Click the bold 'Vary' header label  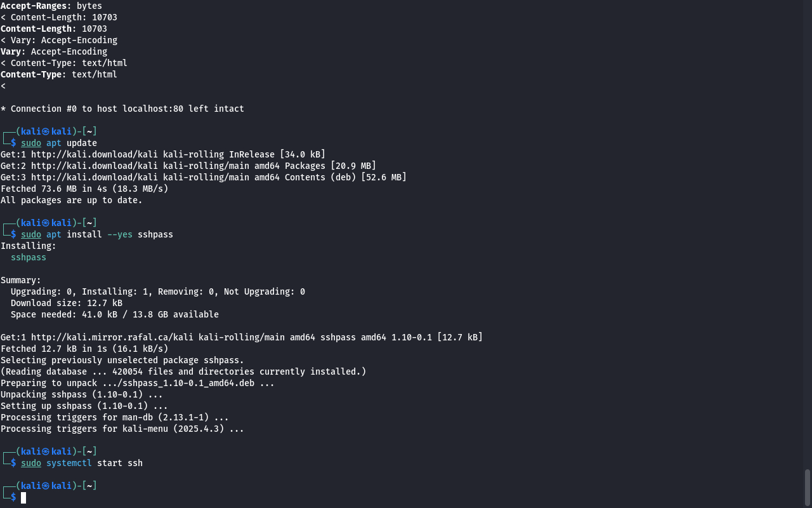point(11,51)
